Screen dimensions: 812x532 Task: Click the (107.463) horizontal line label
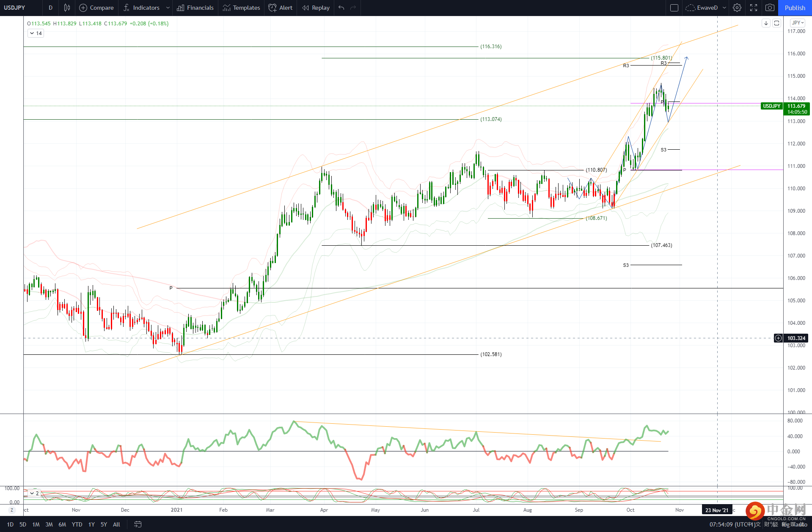[661, 245]
